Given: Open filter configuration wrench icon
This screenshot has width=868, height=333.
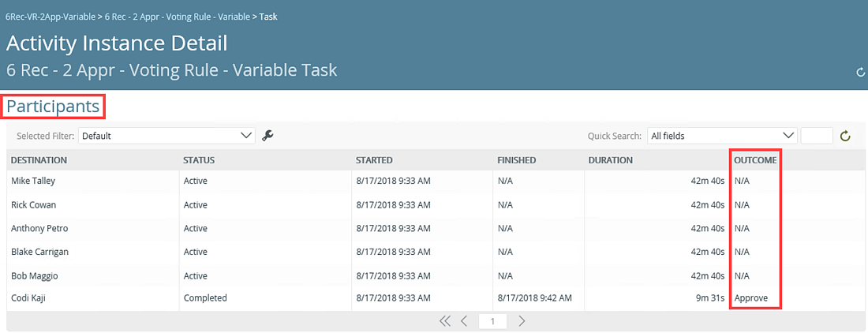Looking at the screenshot, I should (268, 136).
